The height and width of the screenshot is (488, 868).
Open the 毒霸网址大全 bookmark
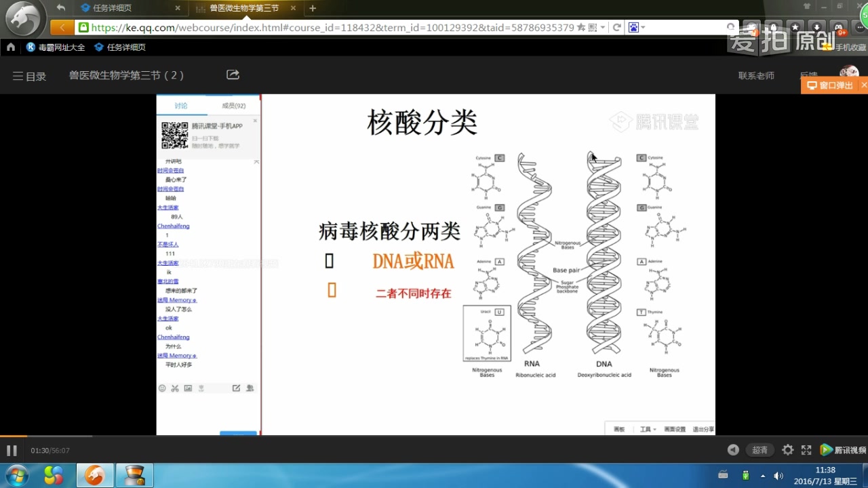[x=56, y=47]
